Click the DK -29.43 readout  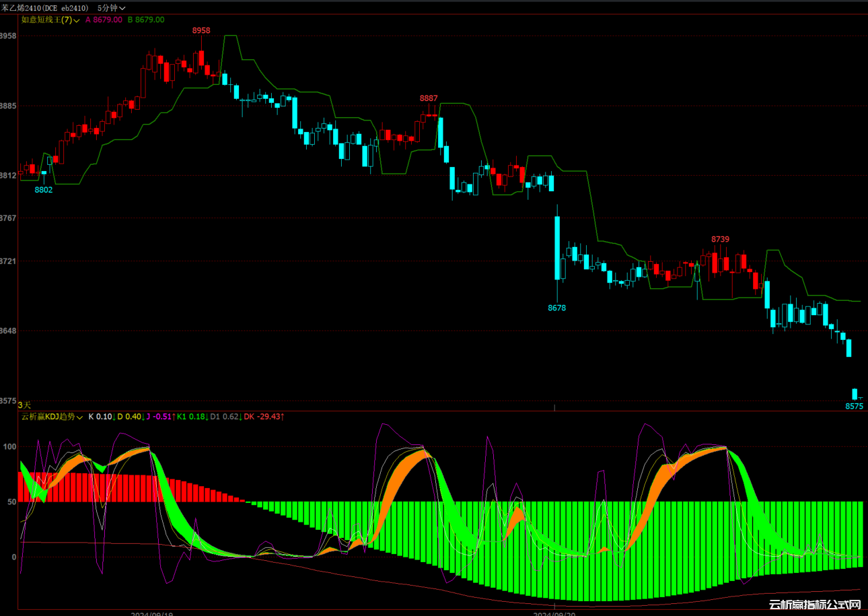tap(264, 417)
